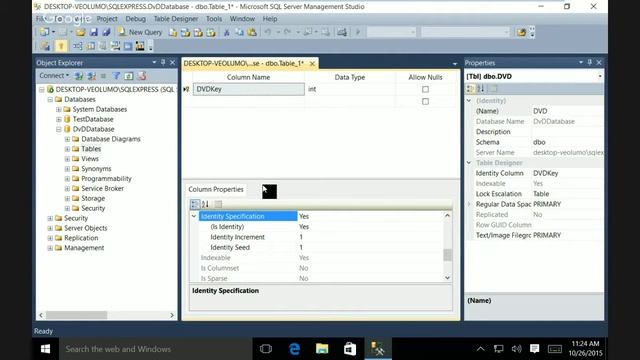Screen dimensions: 640x360
Task: Click the Generate Change Script icon
Action: [45, 46]
